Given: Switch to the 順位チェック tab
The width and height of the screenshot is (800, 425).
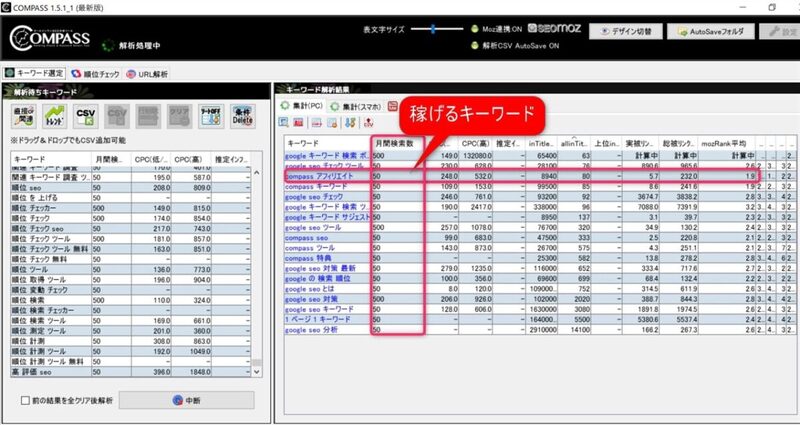Looking at the screenshot, I should 95,74.
